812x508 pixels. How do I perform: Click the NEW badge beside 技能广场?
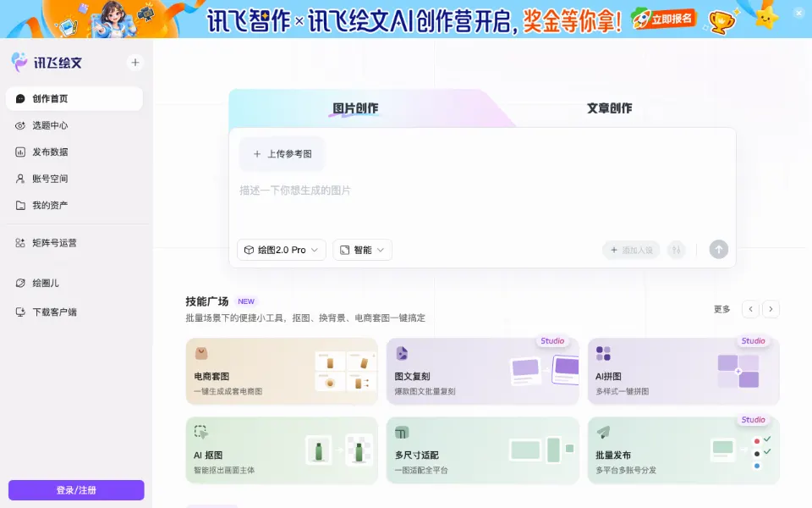[246, 301]
